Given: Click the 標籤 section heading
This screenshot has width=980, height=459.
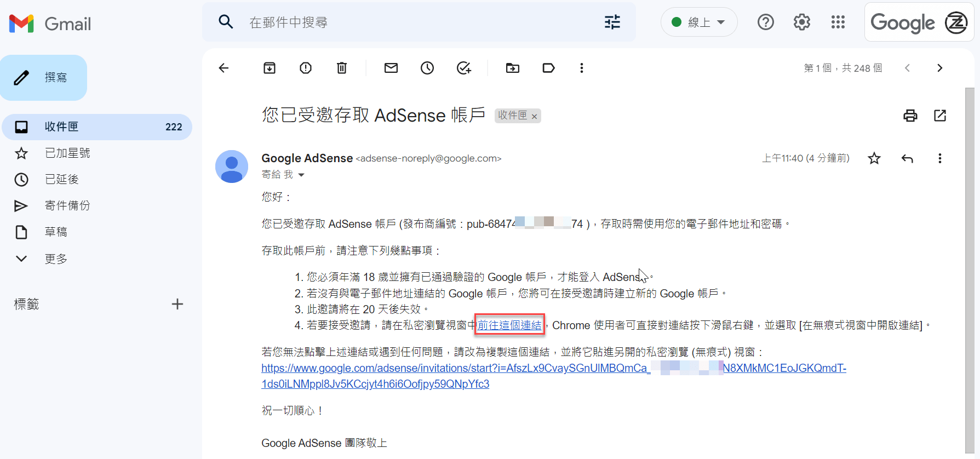Looking at the screenshot, I should click(x=26, y=304).
